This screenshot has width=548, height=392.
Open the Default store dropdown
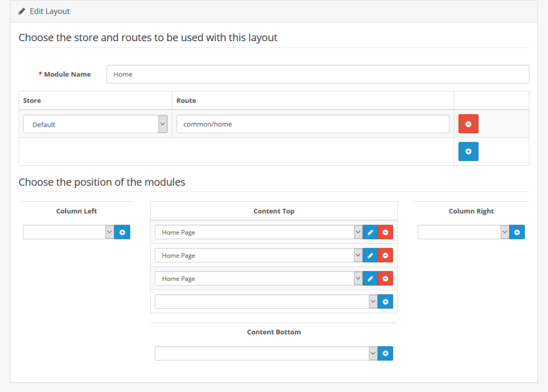[x=95, y=125]
